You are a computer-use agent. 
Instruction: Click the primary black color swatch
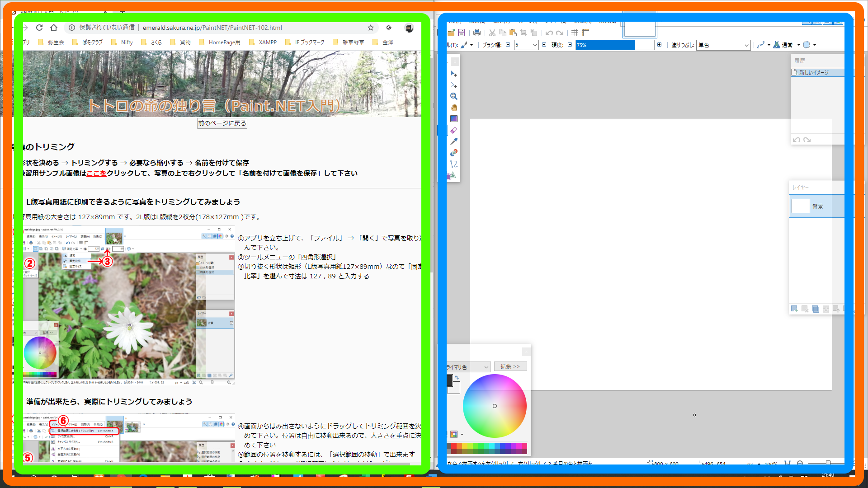pyautogui.click(x=449, y=380)
